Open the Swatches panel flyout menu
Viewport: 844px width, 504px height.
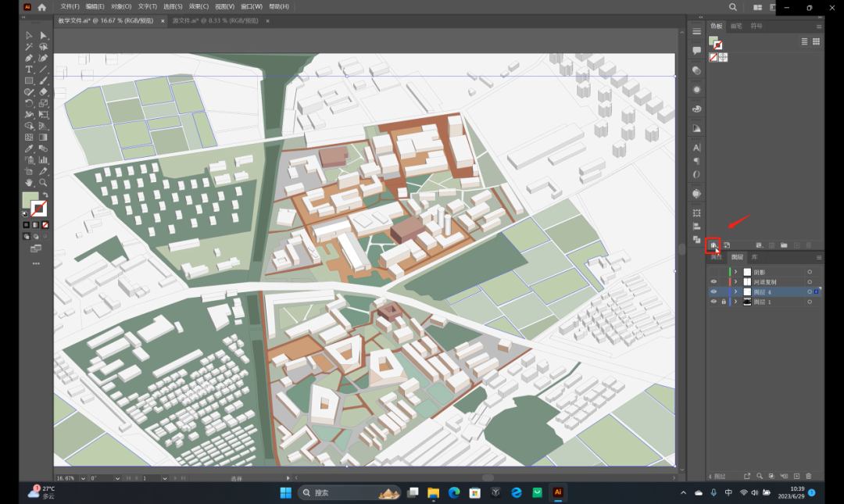[x=819, y=27]
